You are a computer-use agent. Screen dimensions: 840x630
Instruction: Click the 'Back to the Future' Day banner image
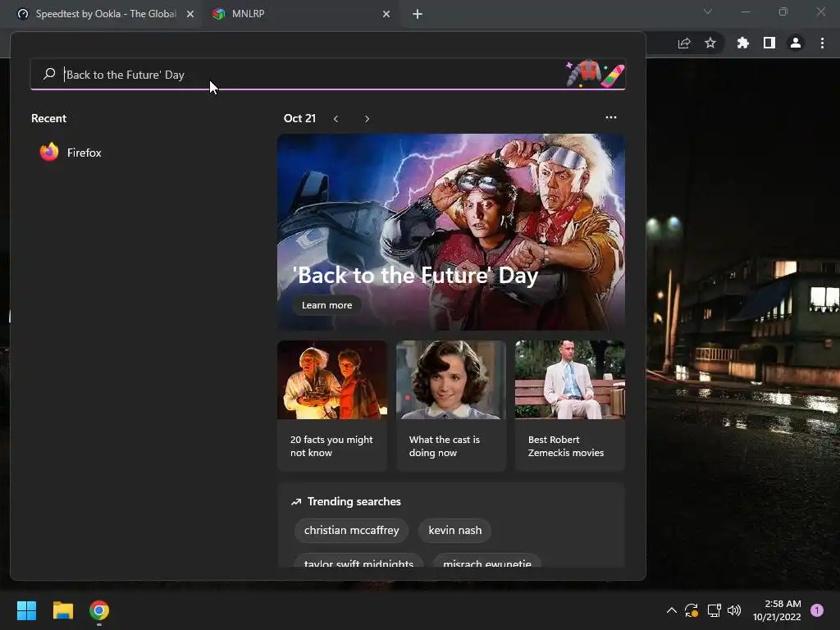(x=451, y=232)
